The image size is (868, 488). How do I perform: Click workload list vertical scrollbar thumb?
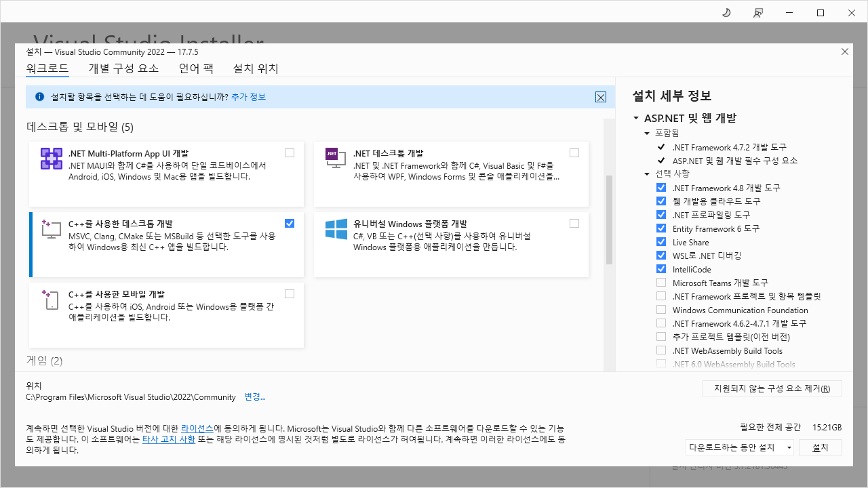(x=609, y=220)
